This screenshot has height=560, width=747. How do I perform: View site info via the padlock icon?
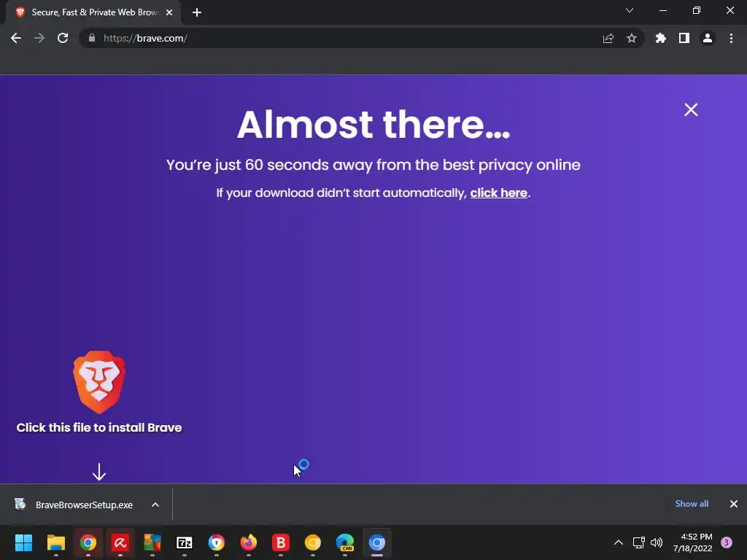(92, 38)
